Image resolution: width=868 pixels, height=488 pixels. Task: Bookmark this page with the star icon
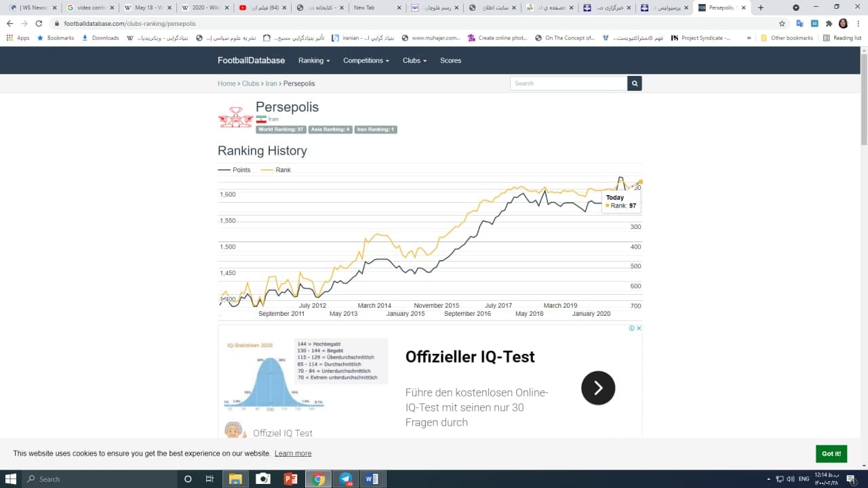pyautogui.click(x=782, y=23)
